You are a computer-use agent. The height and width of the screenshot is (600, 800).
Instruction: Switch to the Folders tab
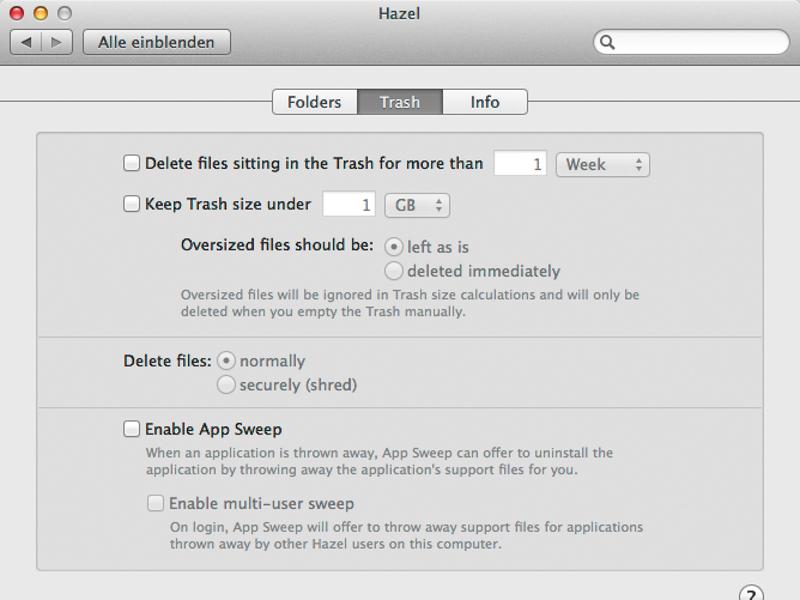[315, 102]
